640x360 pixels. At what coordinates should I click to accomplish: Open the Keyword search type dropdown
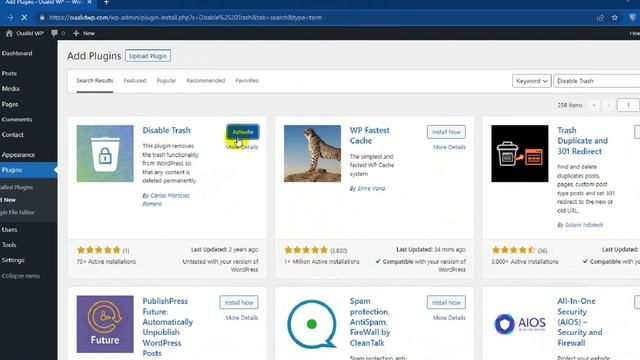coord(531,81)
